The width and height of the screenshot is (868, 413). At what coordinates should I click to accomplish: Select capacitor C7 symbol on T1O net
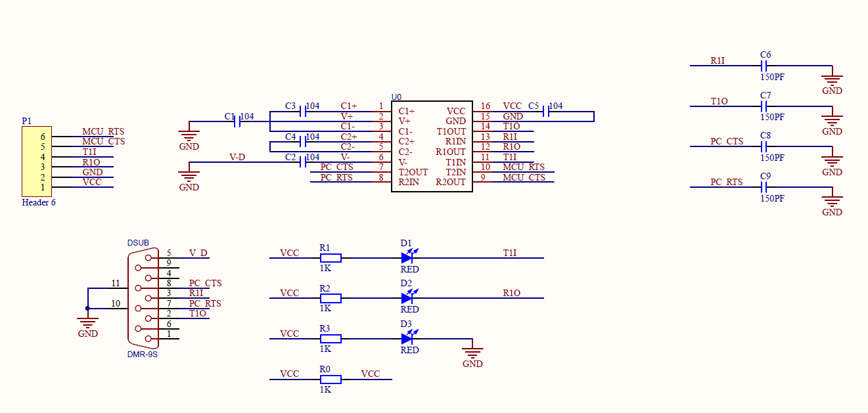(x=764, y=106)
